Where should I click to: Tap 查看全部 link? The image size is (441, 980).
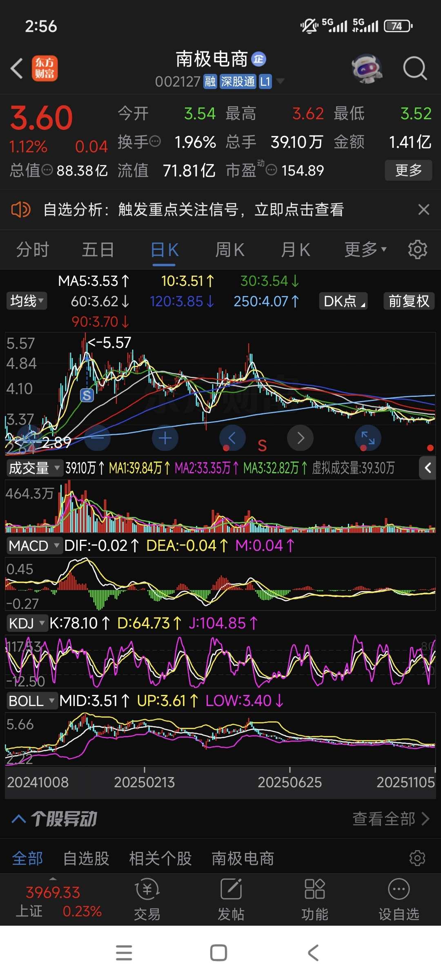coord(391,819)
